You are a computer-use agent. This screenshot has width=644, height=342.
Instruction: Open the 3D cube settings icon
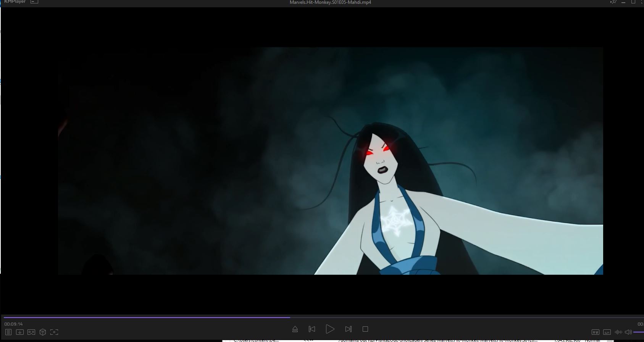point(43,332)
